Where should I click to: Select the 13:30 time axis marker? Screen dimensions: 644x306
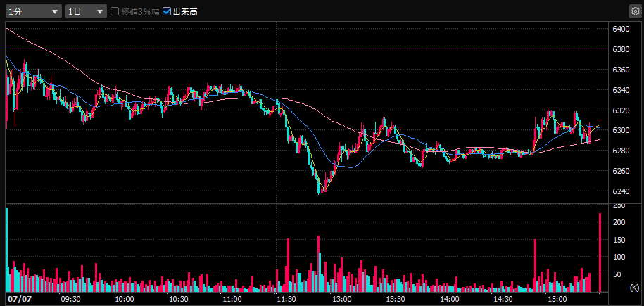click(396, 298)
